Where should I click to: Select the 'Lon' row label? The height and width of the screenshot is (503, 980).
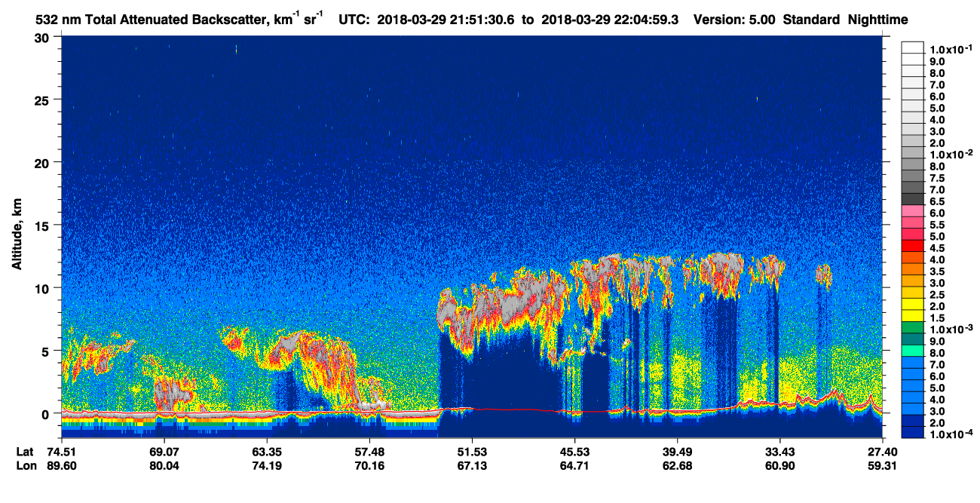coord(26,465)
